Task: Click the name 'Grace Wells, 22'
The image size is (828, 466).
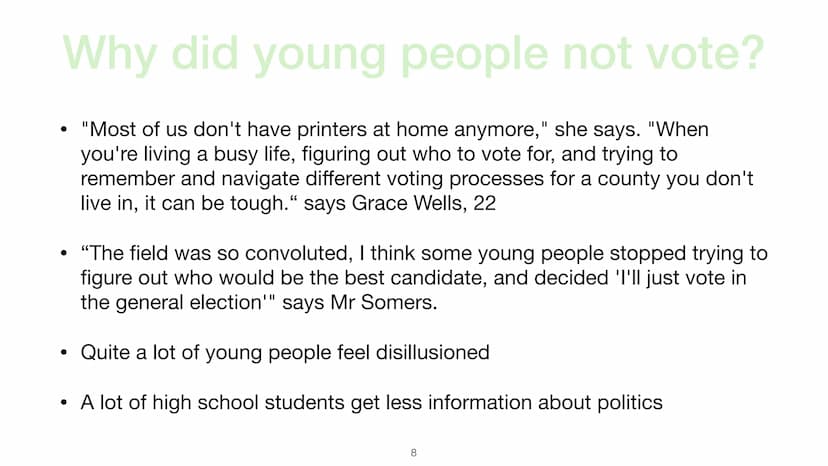Action: point(424,203)
